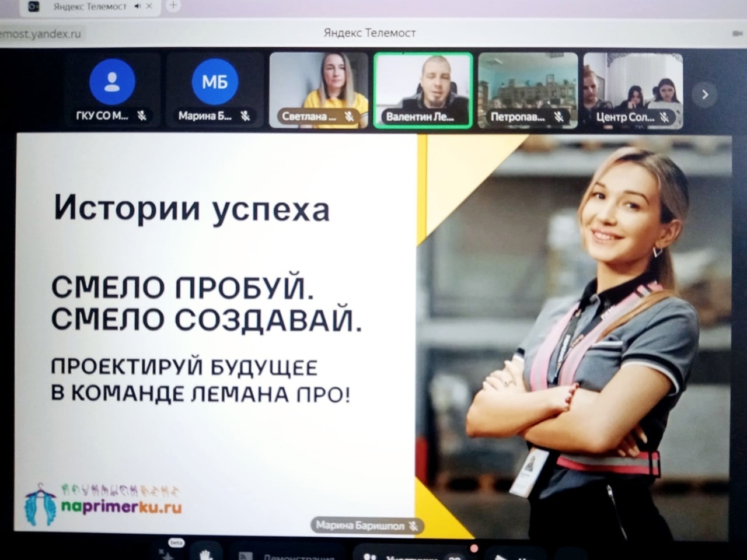Click the МБ initials avatar
The image size is (747, 560).
[x=215, y=82]
